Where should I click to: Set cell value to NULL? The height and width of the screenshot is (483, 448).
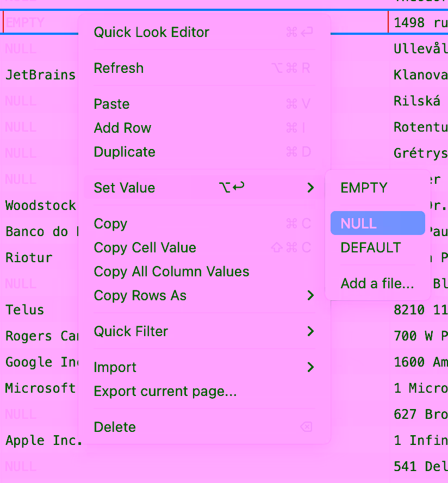pos(359,224)
